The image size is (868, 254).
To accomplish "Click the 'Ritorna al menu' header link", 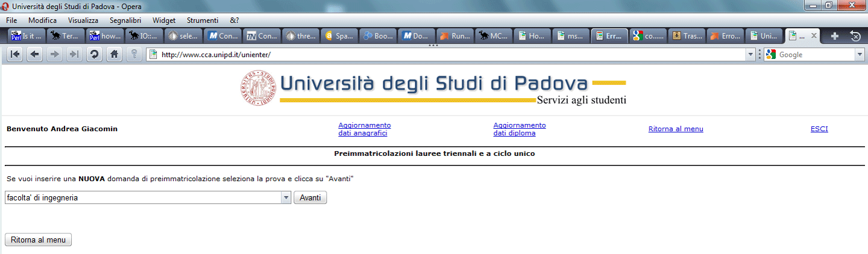I will coord(676,129).
